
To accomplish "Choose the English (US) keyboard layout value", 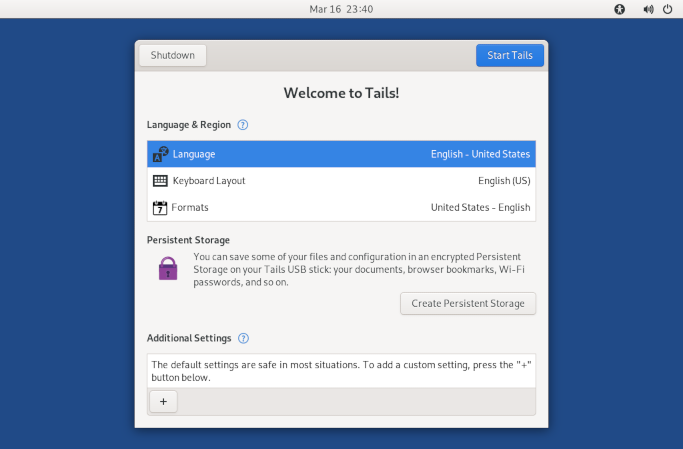I will (503, 181).
